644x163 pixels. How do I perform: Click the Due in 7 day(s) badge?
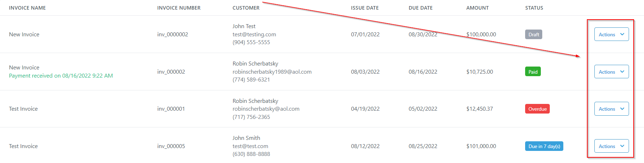(x=544, y=146)
